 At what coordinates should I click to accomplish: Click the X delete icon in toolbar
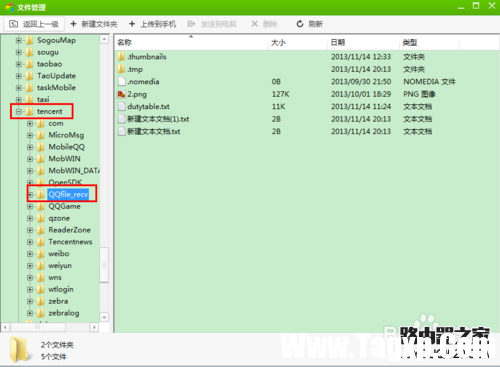tap(255, 24)
